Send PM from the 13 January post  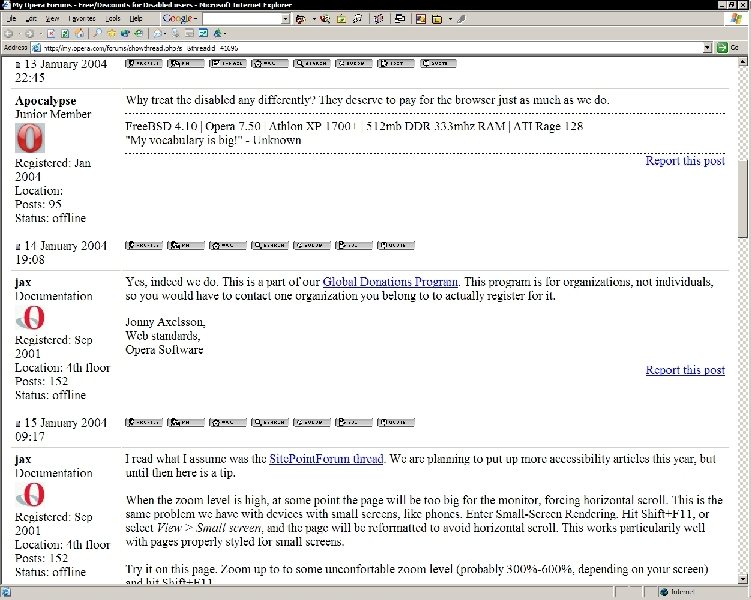click(186, 63)
